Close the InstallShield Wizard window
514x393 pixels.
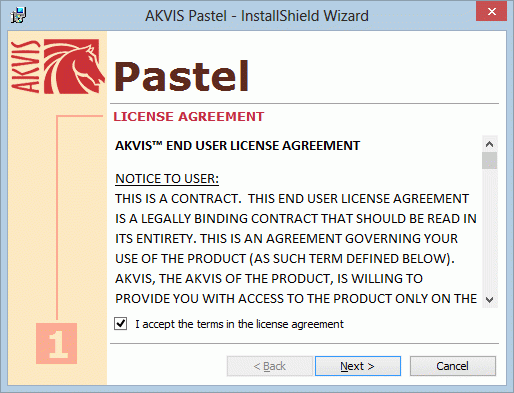[491, 12]
